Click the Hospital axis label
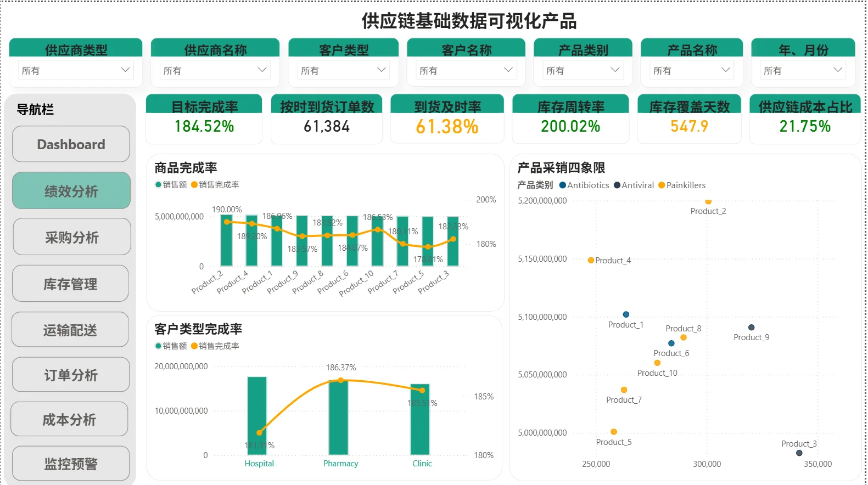This screenshot has height=485, width=868. (x=259, y=464)
